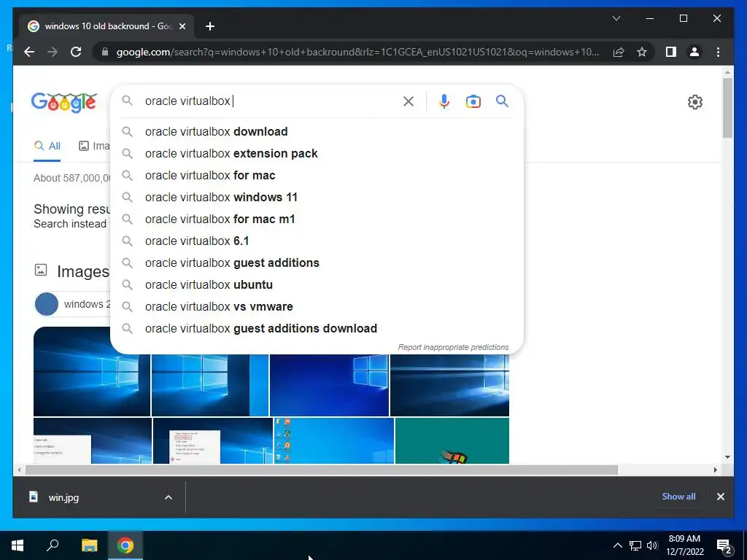Viewport: 747px width, 560px height.
Task: Close the 'windows 10 old backround' tab
Action: click(x=182, y=26)
